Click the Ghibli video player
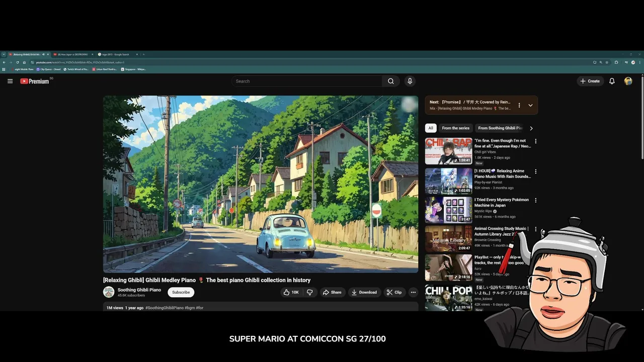 (261, 184)
